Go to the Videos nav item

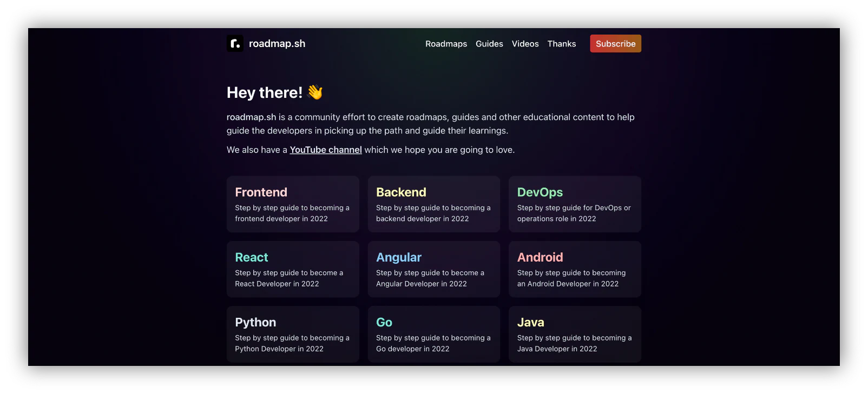525,44
